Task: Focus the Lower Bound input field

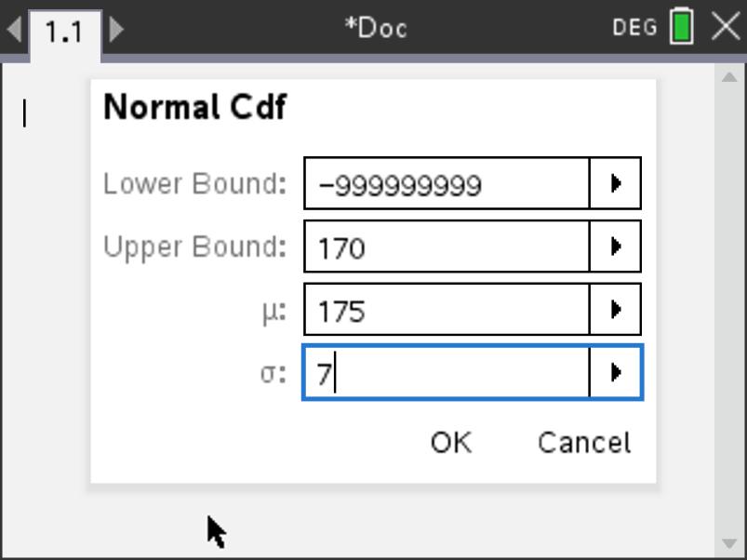Action: (447, 184)
